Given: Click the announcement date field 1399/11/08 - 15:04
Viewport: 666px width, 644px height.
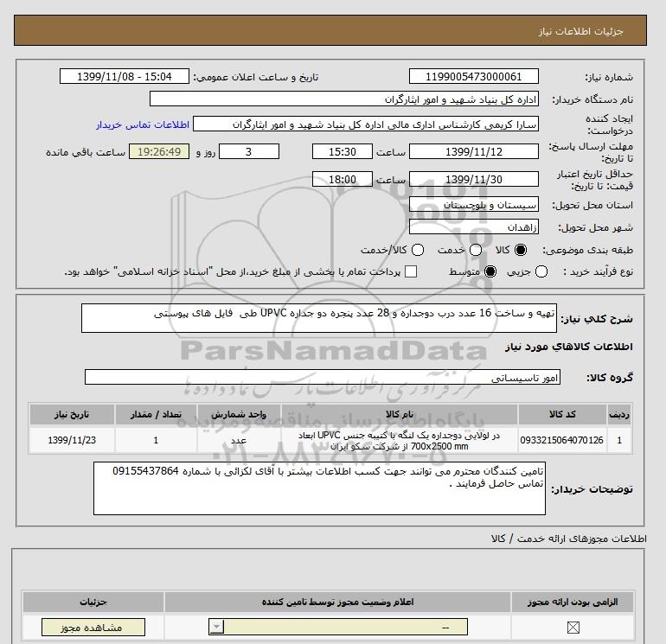Looking at the screenshot, I should coord(124,76).
